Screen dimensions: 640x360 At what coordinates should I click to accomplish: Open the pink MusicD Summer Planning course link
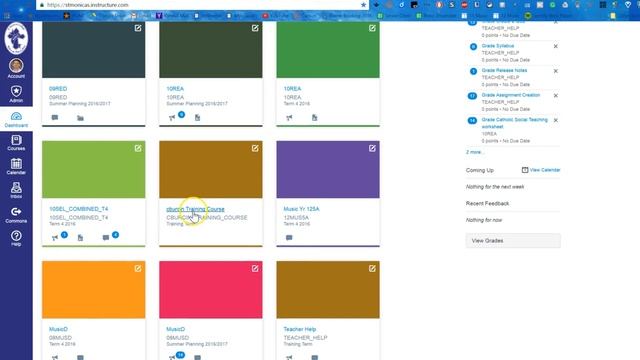[176, 329]
